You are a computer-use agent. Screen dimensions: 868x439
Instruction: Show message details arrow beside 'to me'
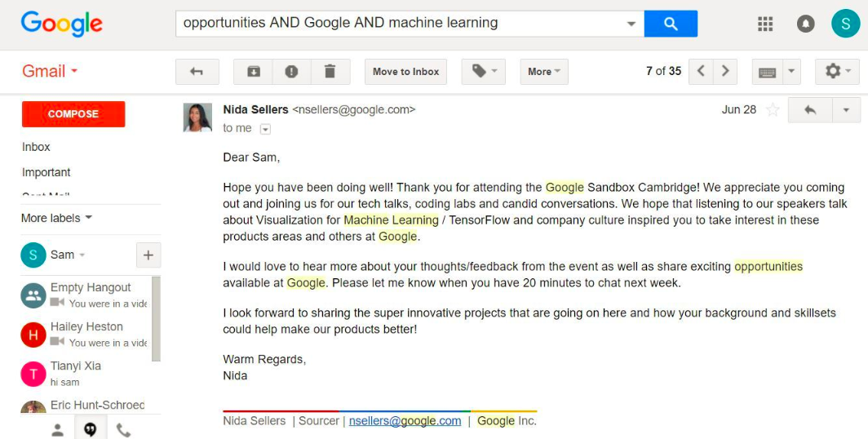click(265, 129)
